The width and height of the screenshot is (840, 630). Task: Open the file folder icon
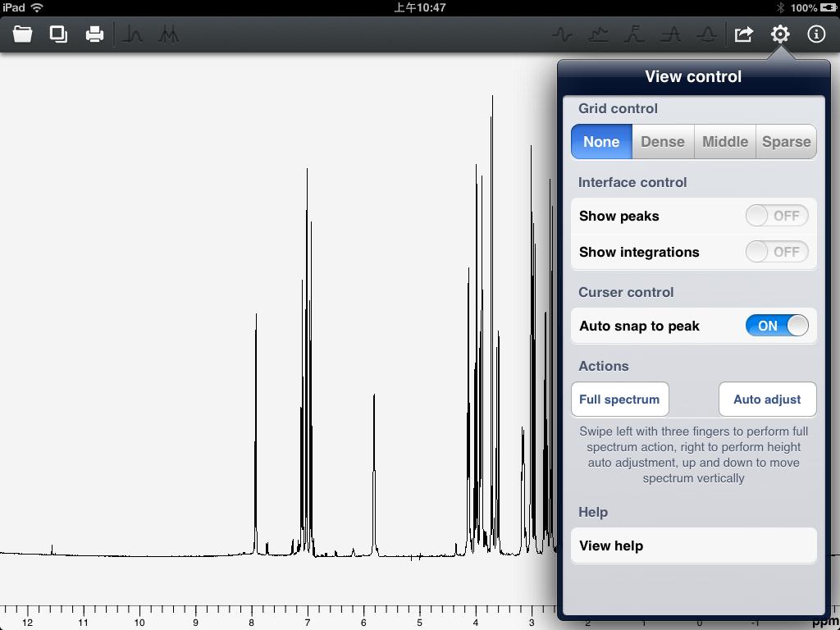[x=22, y=34]
